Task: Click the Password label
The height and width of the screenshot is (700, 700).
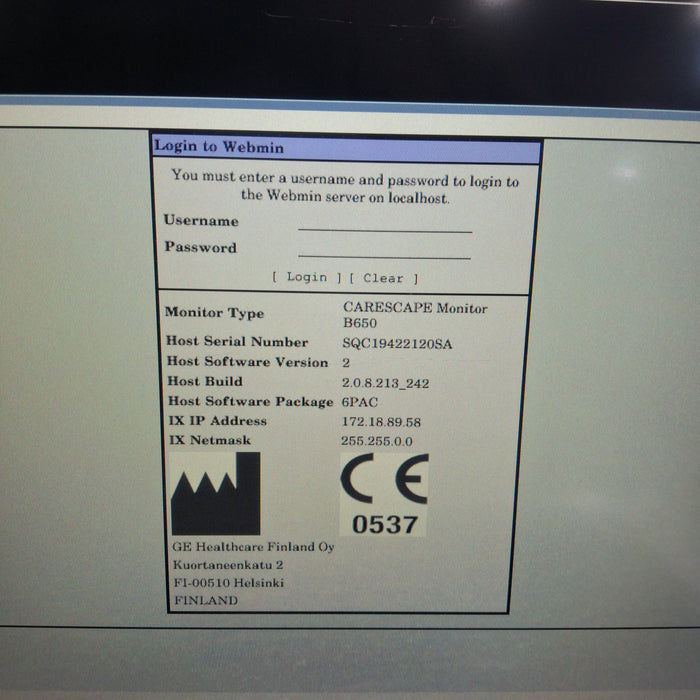Action: coord(200,248)
